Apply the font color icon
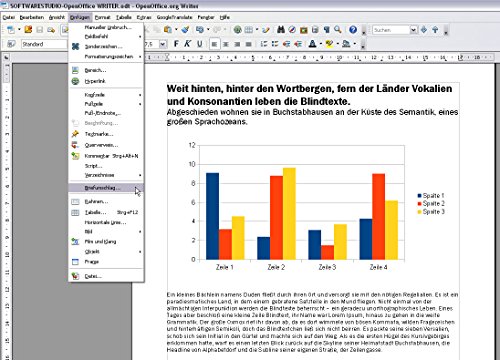The image size is (500, 360). 312,44
